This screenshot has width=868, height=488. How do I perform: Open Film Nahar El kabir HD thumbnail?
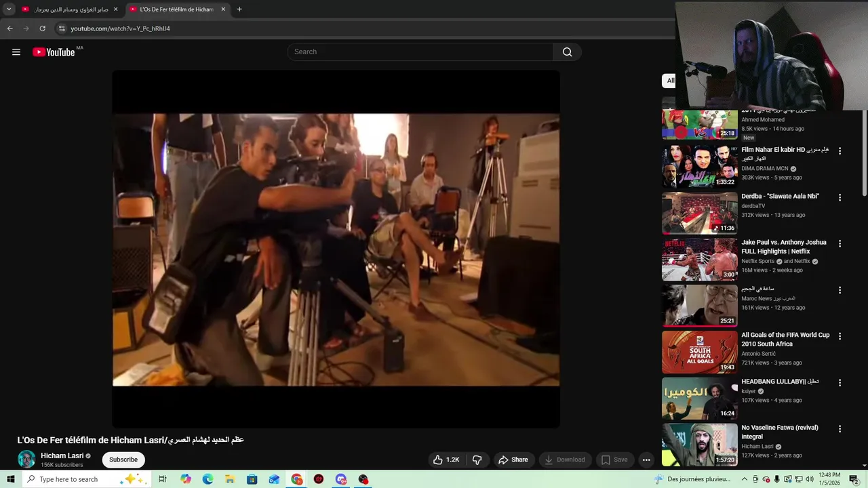point(699,166)
